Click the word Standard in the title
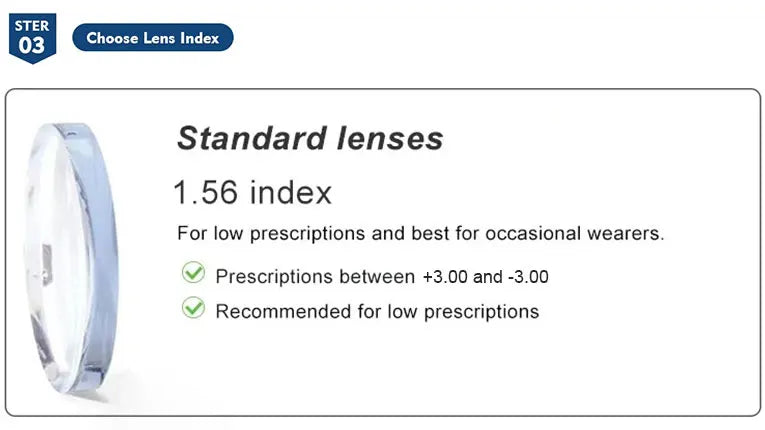 [x=240, y=138]
